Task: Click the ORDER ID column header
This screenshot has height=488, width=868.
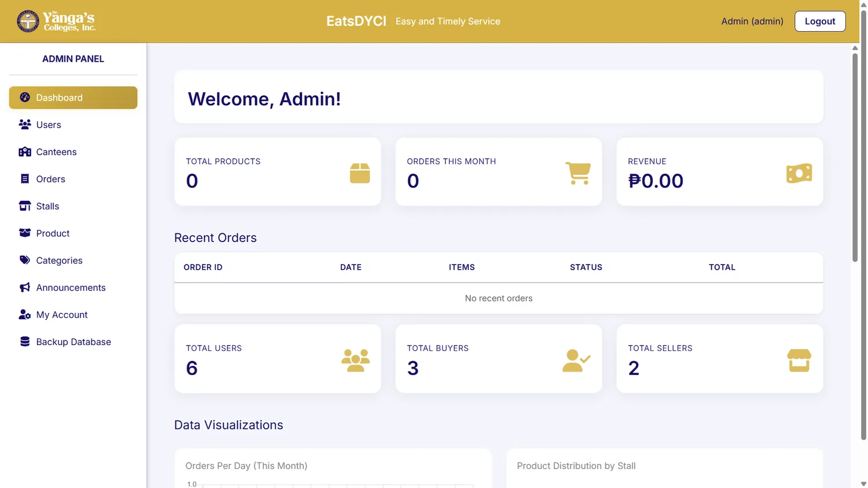Action: pos(203,267)
